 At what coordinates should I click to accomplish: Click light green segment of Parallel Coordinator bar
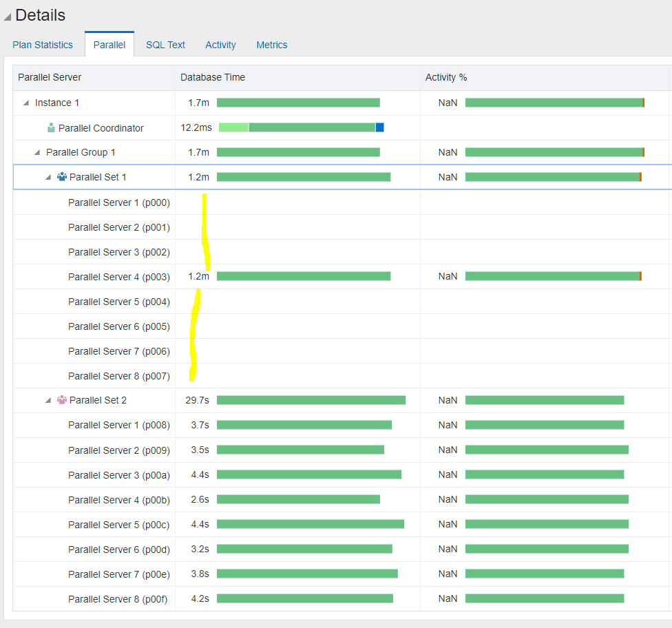(233, 127)
